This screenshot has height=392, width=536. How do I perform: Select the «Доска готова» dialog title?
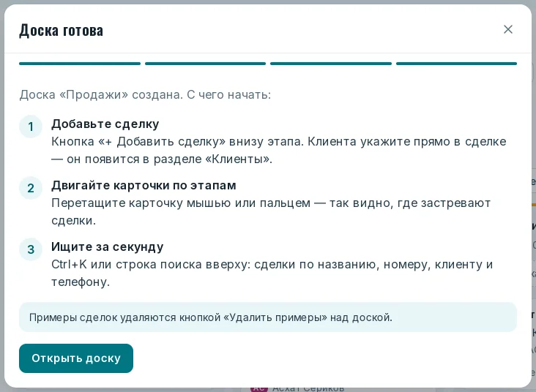coord(62,31)
